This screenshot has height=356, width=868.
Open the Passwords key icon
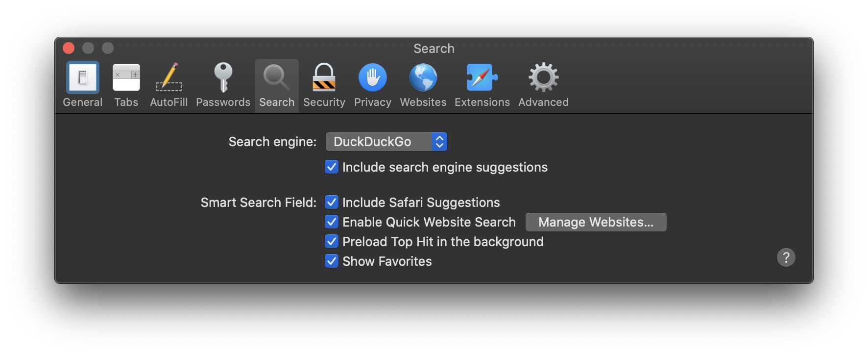223,77
